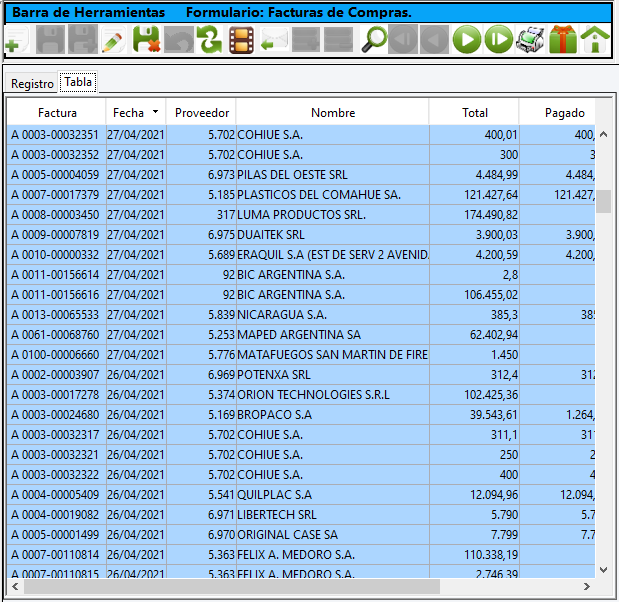Screen dimensions: 619x602
Task: Open the Fecha column dropdown arrow
Action: coord(156,112)
